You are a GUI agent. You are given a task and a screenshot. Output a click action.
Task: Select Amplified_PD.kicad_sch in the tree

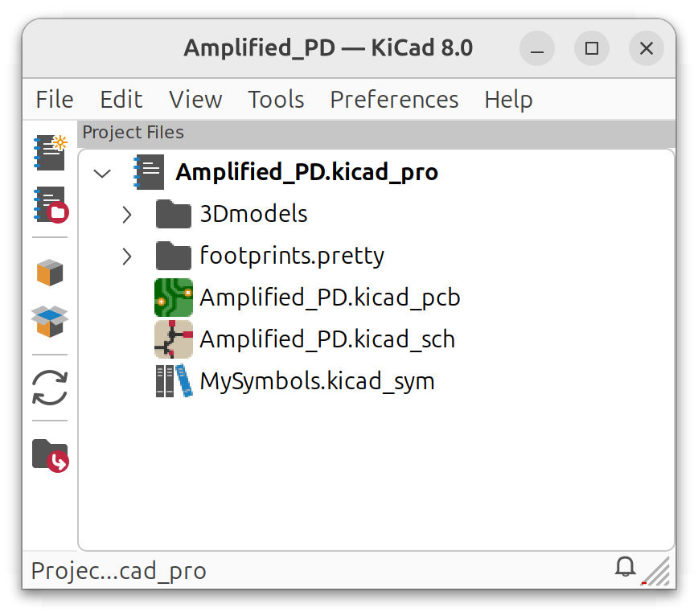(328, 339)
